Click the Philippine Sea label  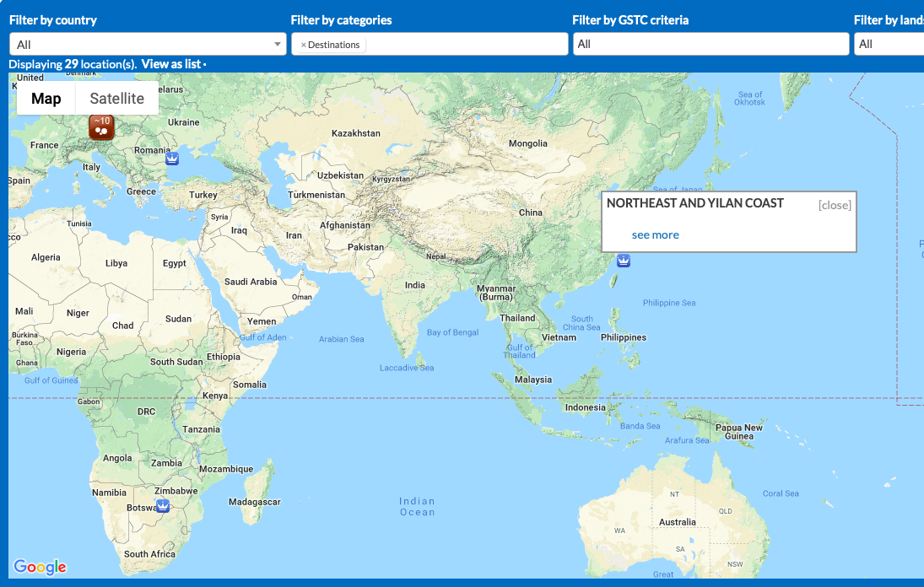click(x=669, y=303)
